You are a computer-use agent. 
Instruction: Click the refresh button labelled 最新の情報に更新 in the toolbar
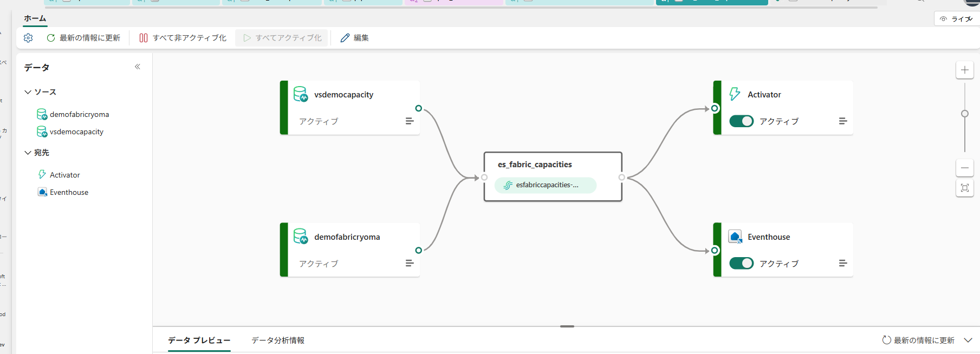pyautogui.click(x=83, y=38)
